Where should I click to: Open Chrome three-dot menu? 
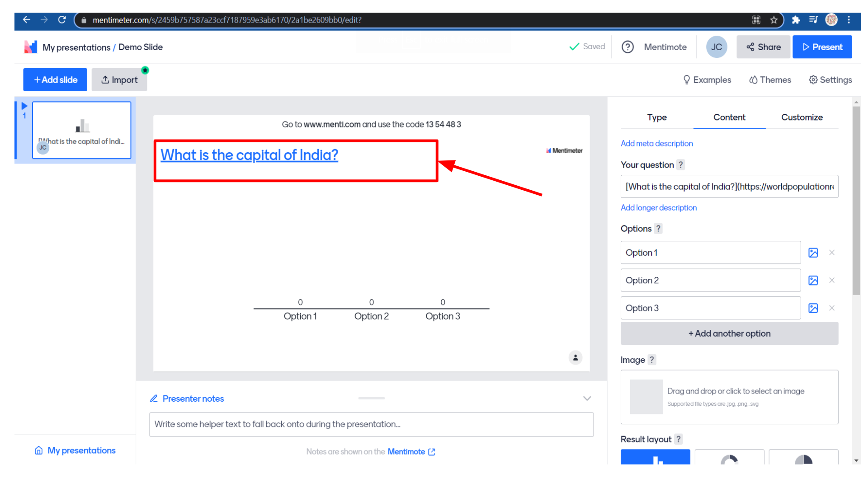pyautogui.click(x=849, y=20)
